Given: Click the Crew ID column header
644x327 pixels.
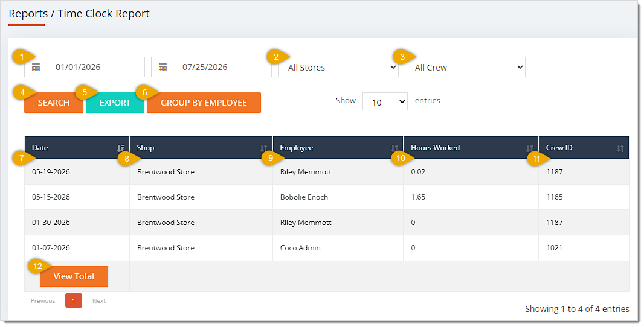Looking at the screenshot, I should 584,148.
